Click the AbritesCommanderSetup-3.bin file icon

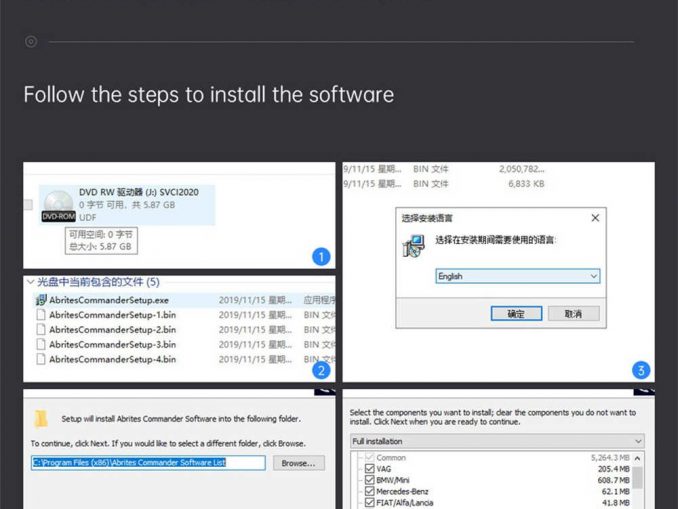coord(41,344)
